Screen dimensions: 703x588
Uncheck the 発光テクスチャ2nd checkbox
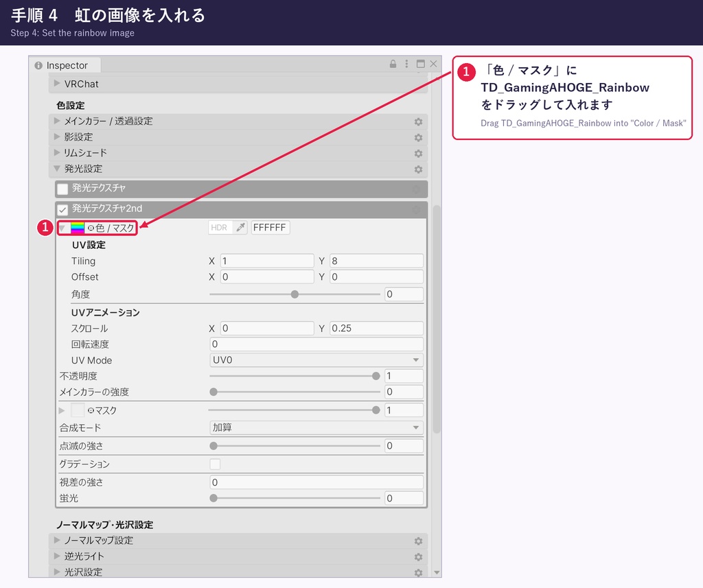click(x=62, y=209)
